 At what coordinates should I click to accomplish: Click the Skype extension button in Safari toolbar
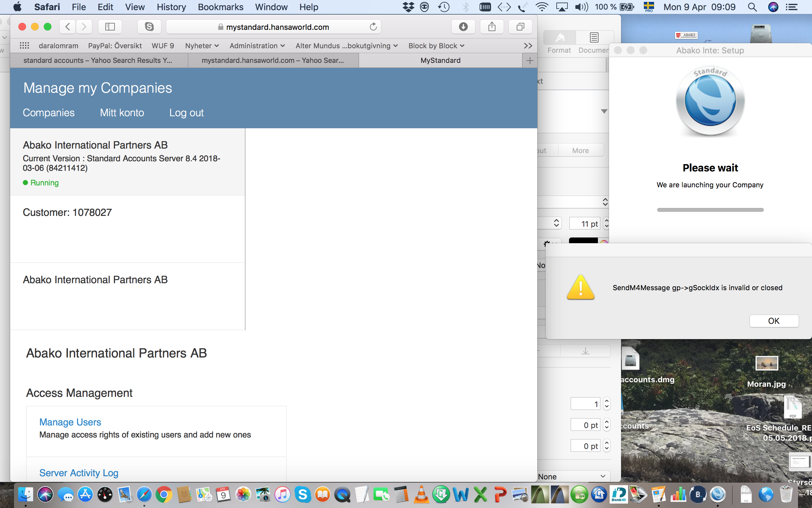click(149, 27)
